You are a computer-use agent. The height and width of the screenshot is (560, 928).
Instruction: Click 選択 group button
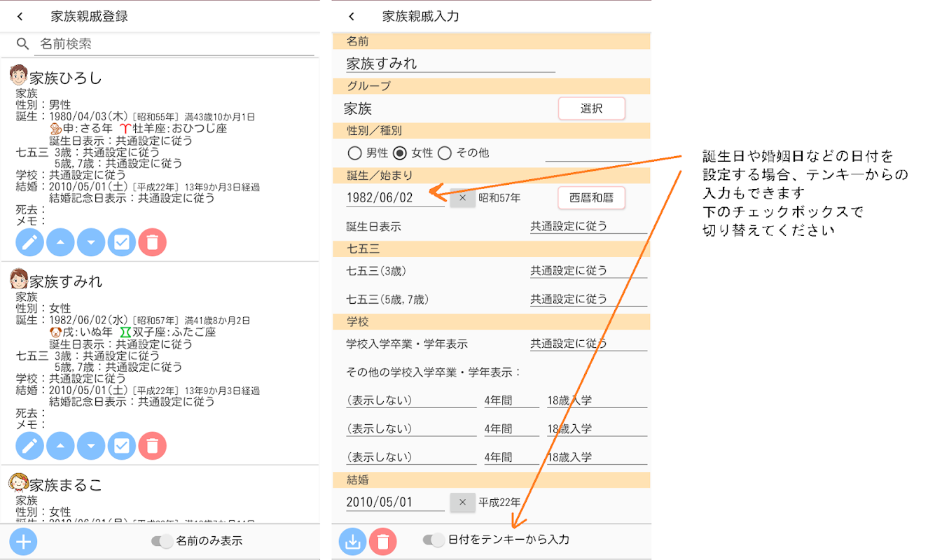[x=592, y=108]
